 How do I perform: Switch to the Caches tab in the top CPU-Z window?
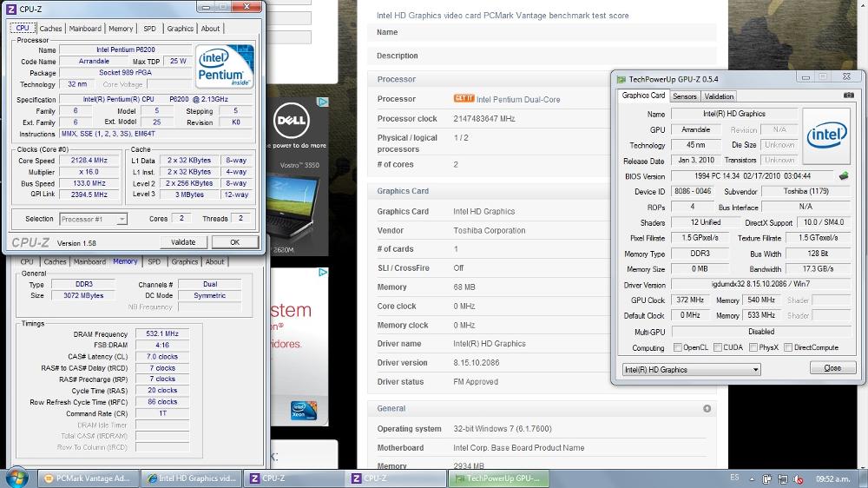pos(51,29)
